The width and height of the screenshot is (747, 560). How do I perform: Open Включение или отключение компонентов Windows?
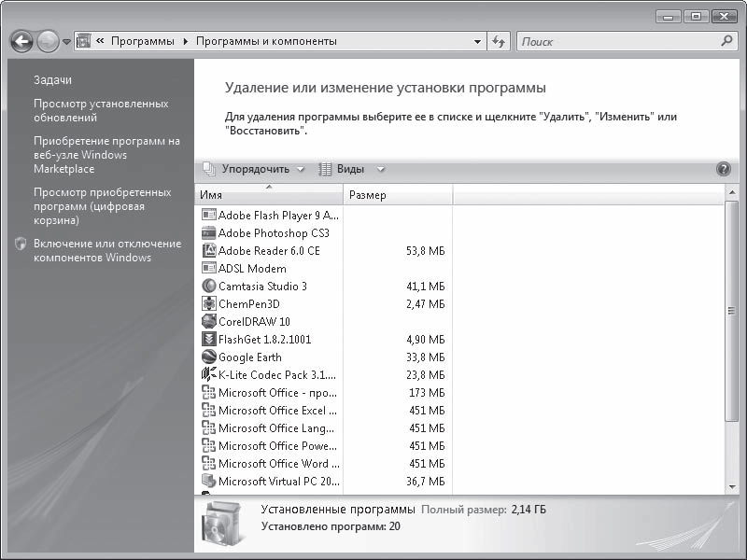[x=106, y=250]
